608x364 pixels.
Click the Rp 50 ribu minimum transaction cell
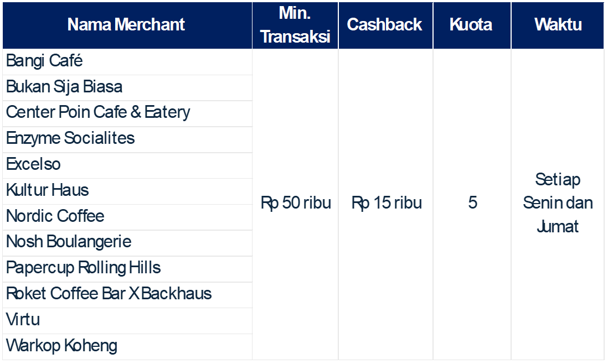click(x=296, y=203)
